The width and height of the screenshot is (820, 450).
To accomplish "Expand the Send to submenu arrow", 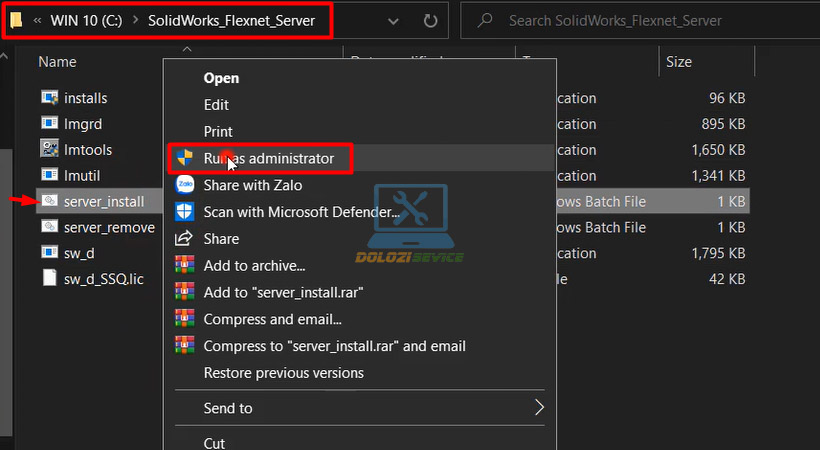I will 539,407.
